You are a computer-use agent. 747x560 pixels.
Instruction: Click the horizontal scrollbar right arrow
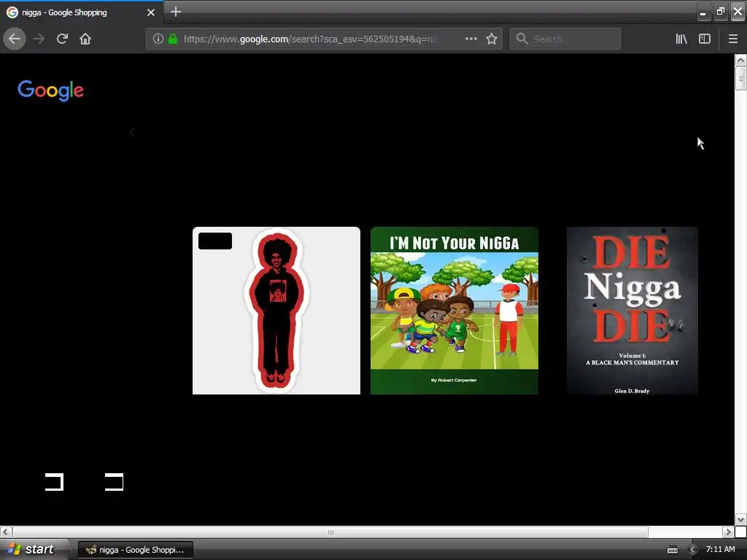728,532
